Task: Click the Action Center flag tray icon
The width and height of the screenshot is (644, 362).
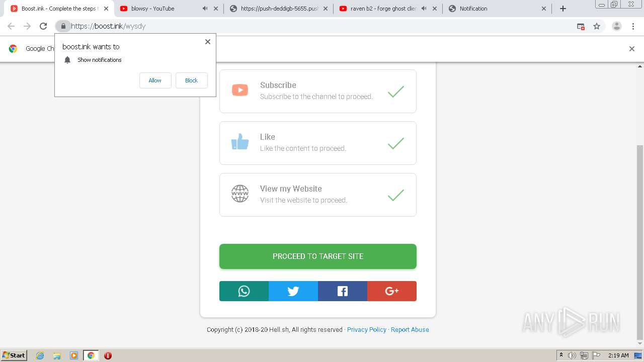Action: click(x=596, y=355)
